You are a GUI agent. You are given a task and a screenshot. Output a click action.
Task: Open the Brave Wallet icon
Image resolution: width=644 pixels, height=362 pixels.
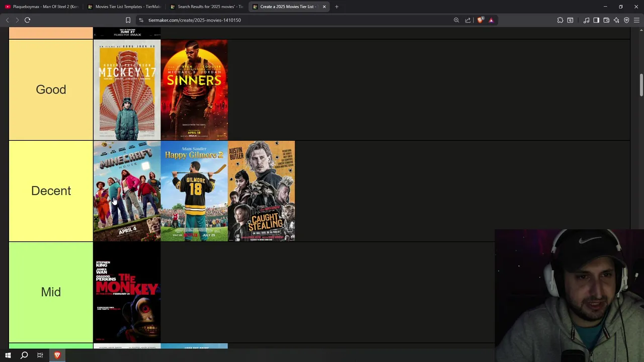pos(606,20)
